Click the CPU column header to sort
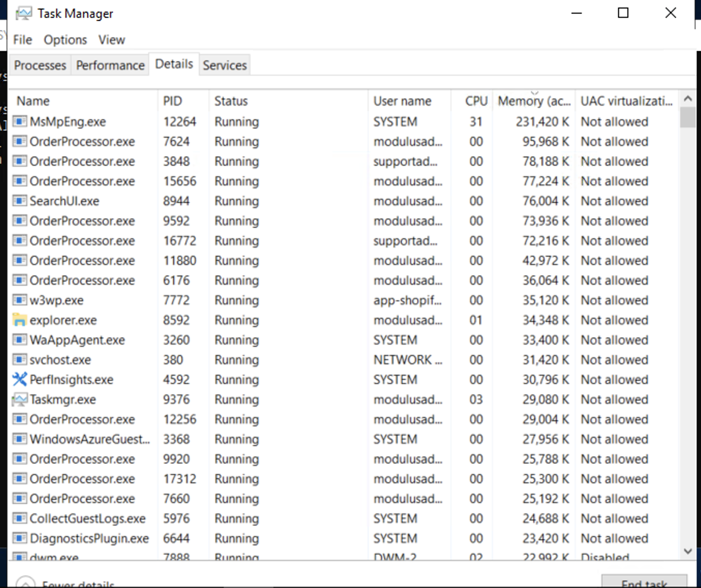This screenshot has height=588, width=701. click(x=475, y=100)
